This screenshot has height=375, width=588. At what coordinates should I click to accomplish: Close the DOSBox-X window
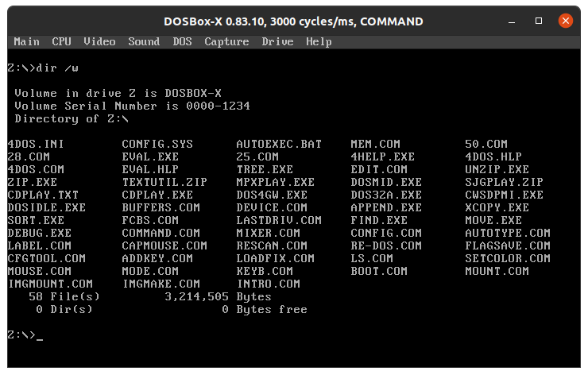pos(566,21)
